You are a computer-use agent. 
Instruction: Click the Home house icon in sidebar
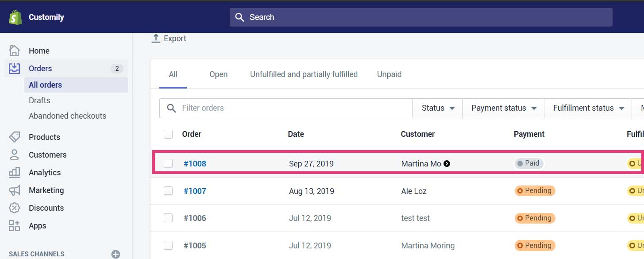coord(15,50)
